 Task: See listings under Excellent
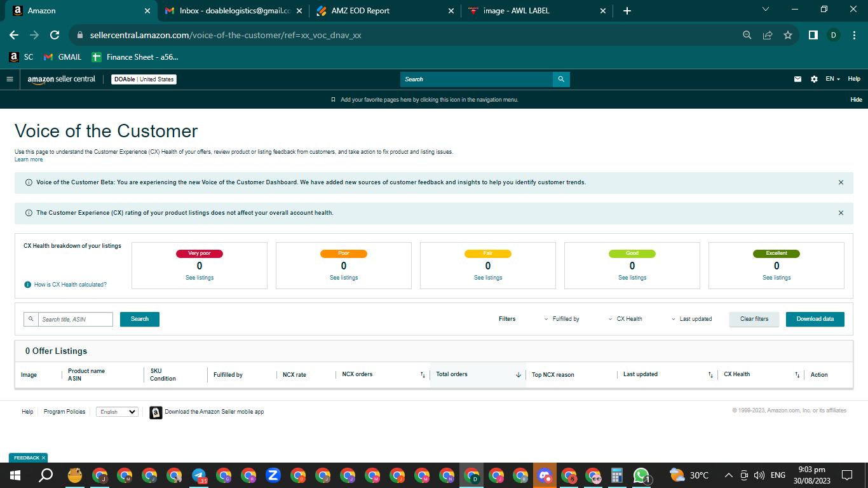(776, 278)
